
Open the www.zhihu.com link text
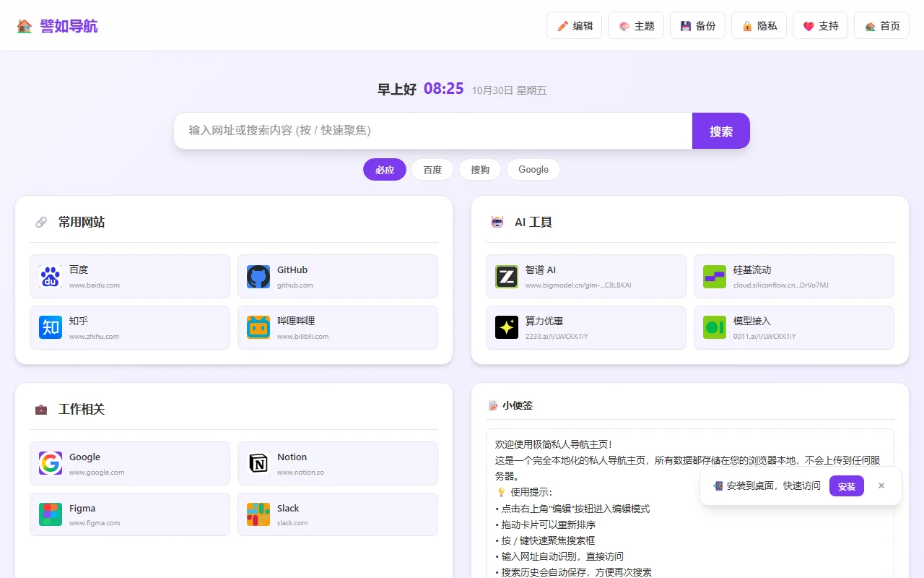(95, 337)
